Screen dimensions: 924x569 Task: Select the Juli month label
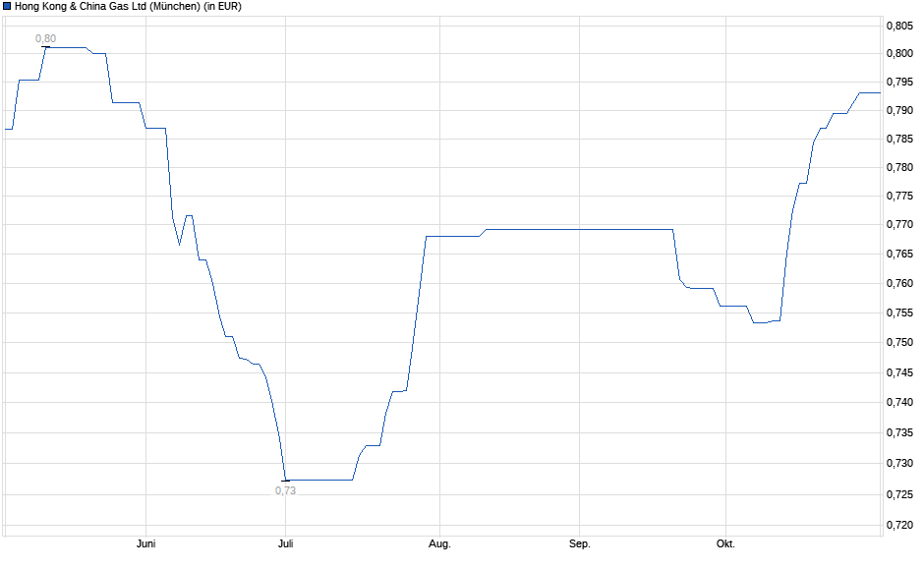pyautogui.click(x=284, y=542)
